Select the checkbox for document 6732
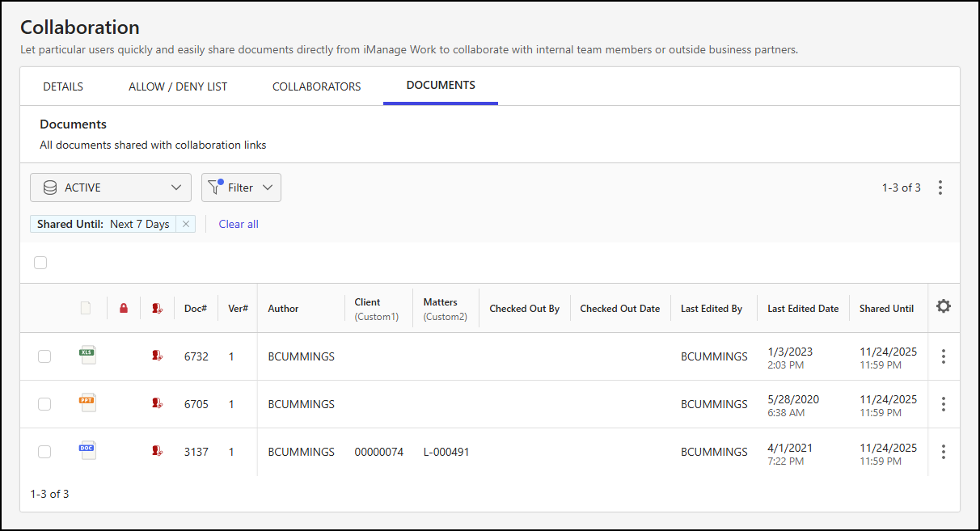Image resolution: width=980 pixels, height=531 pixels. point(44,356)
